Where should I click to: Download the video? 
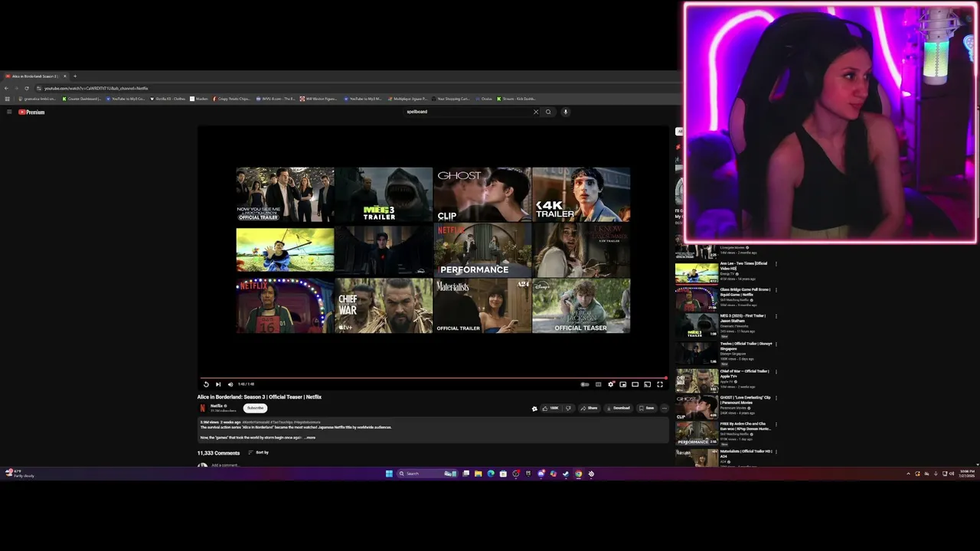coord(619,408)
